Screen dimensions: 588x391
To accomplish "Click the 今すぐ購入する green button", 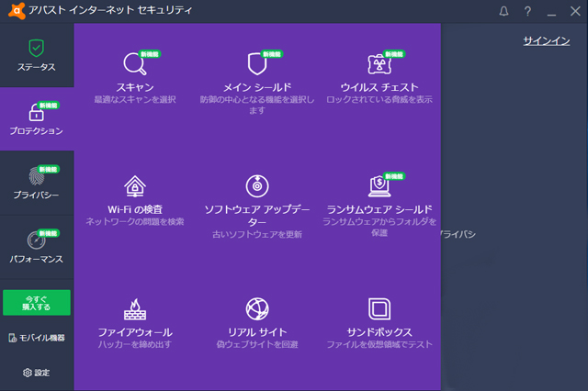I will pyautogui.click(x=37, y=303).
